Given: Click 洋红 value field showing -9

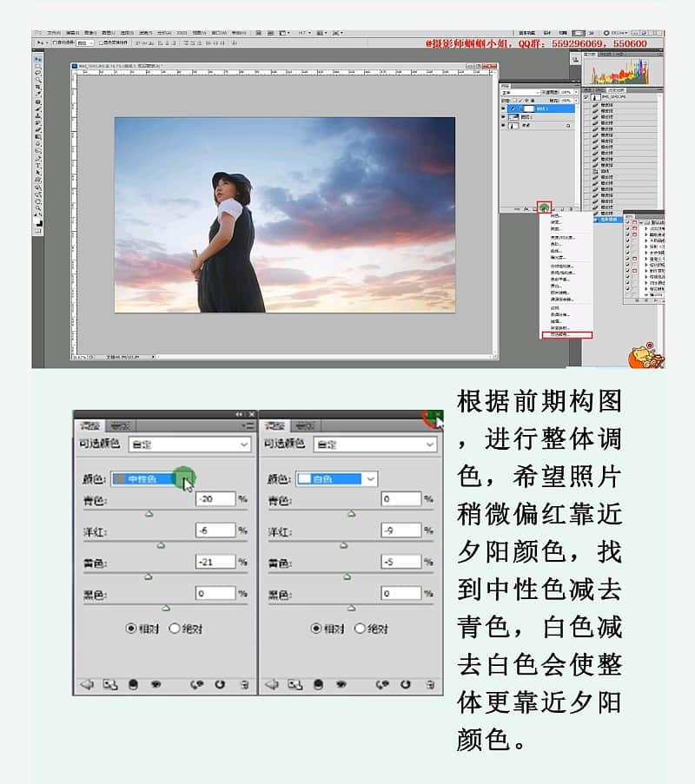Looking at the screenshot, I should click(x=401, y=530).
